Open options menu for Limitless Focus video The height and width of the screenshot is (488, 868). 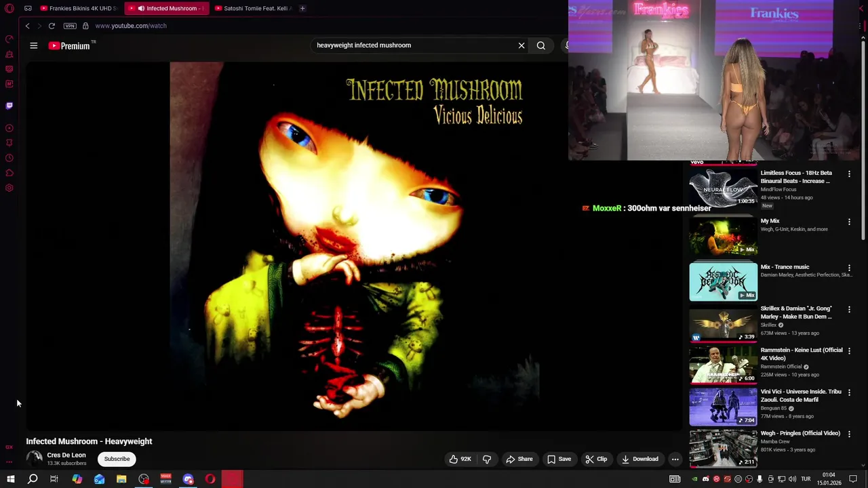point(849,174)
